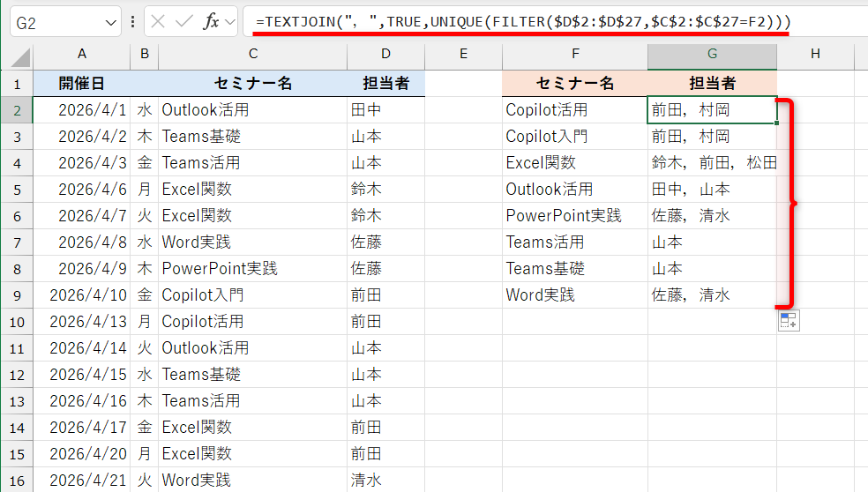868x492 pixels.
Task: Select row 10 header
Action: (17, 322)
